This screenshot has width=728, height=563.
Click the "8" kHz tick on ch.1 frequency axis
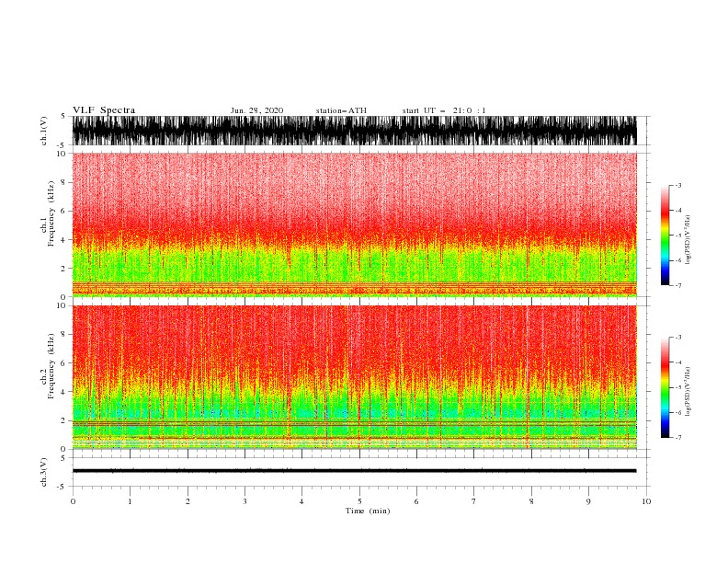[63, 182]
